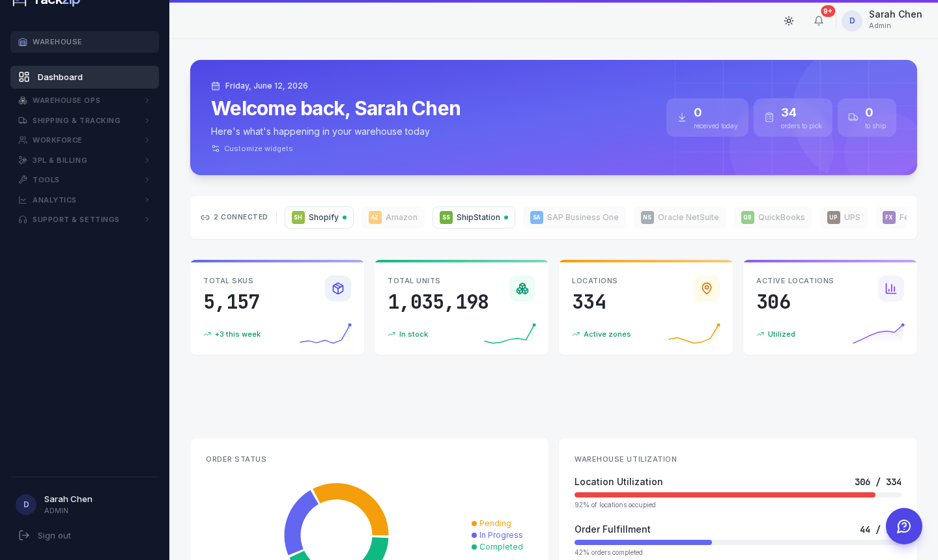Image resolution: width=938 pixels, height=560 pixels.
Task: Select the SAP Business One integration chip
Action: 575,217
